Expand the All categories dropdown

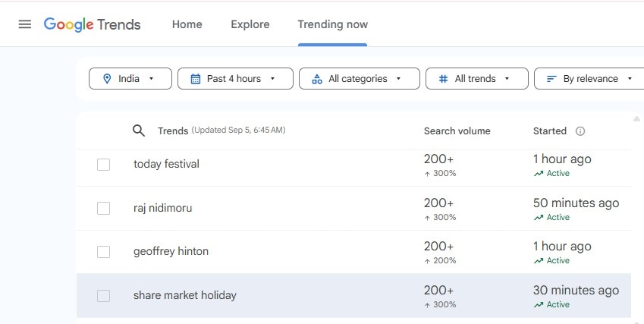point(360,78)
